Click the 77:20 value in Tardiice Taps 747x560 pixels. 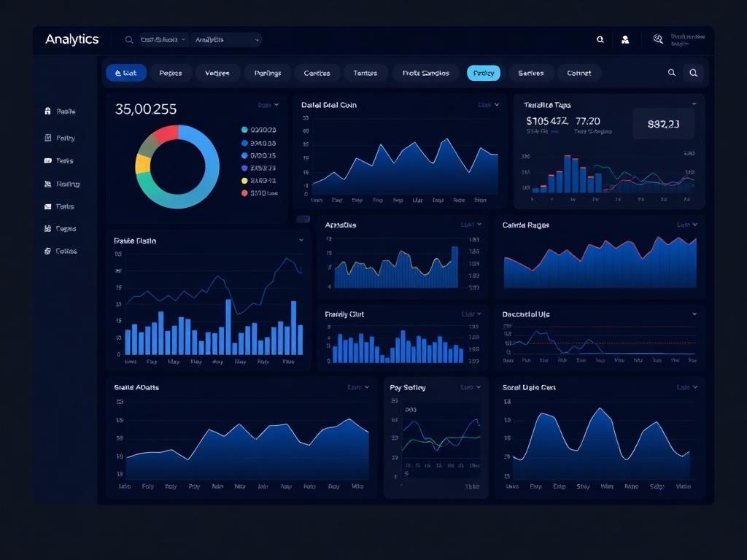pyautogui.click(x=588, y=121)
